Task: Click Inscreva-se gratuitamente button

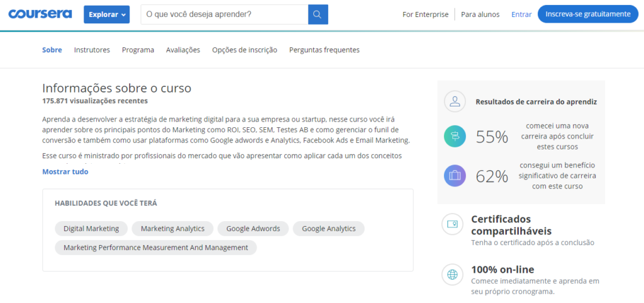Action: (588, 14)
